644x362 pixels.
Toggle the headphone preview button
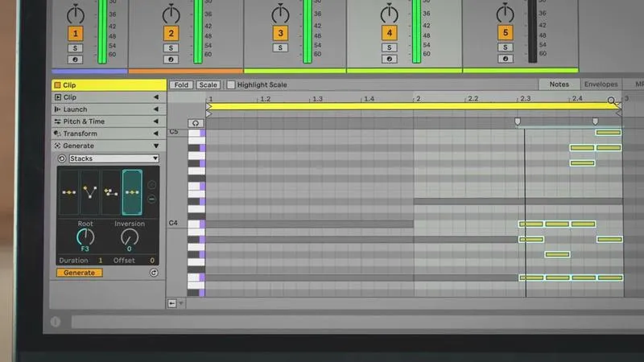(196, 123)
